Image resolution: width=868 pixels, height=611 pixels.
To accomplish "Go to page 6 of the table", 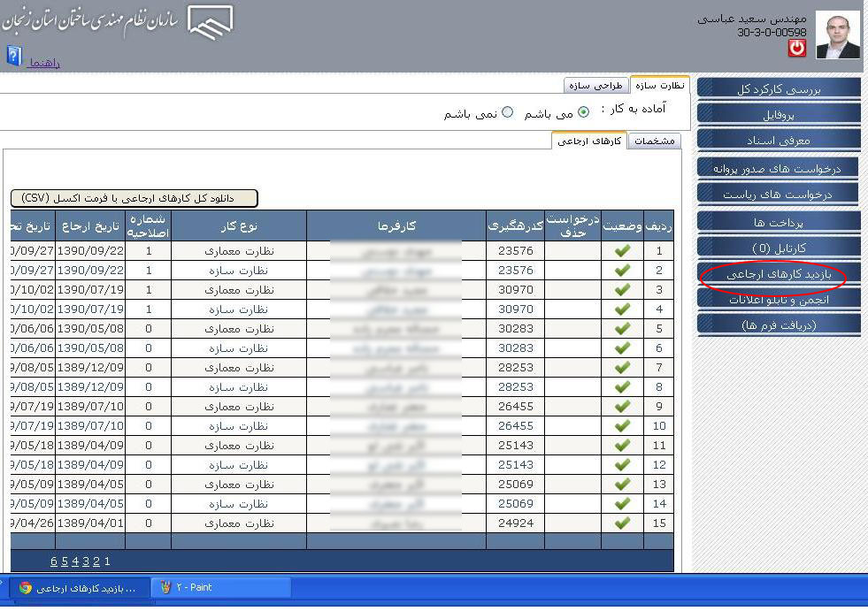I will point(54,561).
